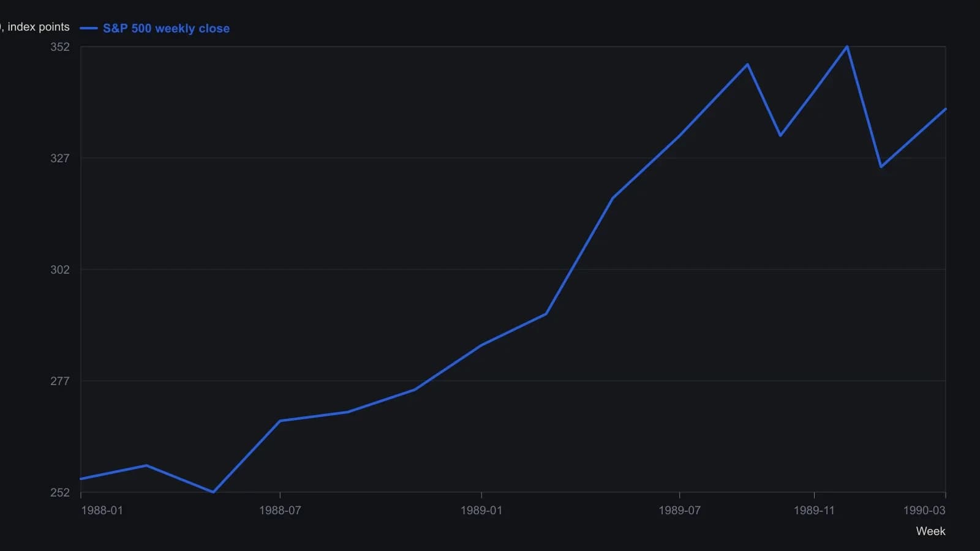Click the 327 y-axis label
980x551 pixels.
(60, 159)
